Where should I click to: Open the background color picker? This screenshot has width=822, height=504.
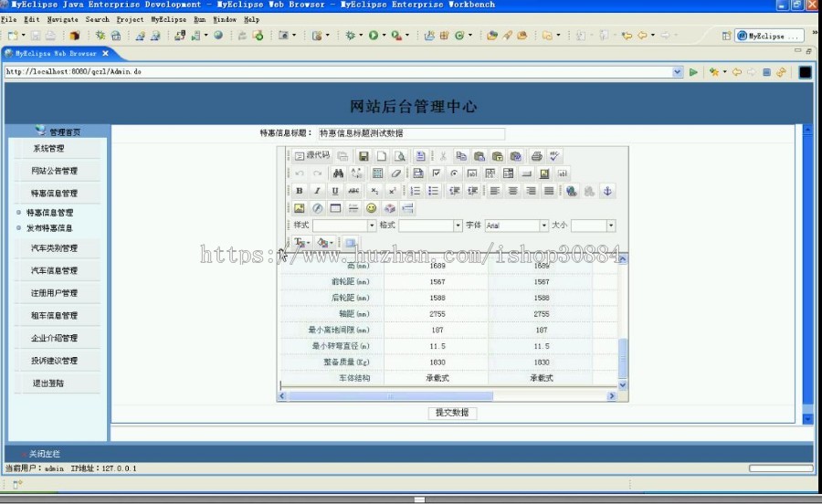click(x=325, y=243)
